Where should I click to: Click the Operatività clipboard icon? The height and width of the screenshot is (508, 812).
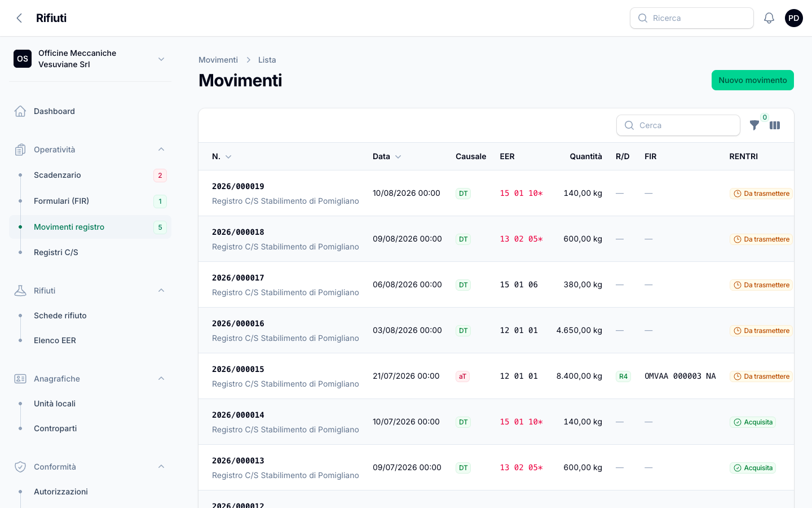pos(20,150)
